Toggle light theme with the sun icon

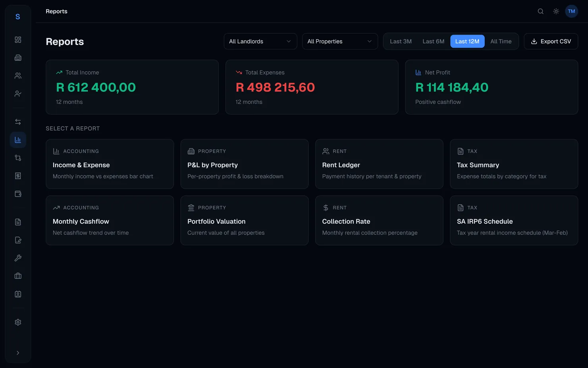[x=556, y=11]
